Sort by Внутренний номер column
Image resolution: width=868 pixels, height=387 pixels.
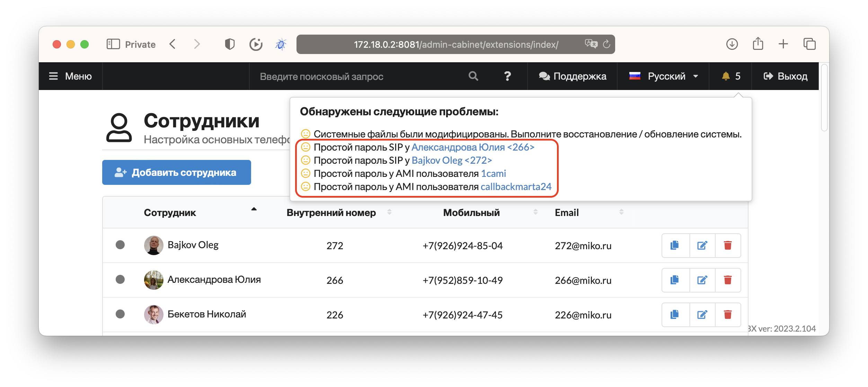click(331, 213)
